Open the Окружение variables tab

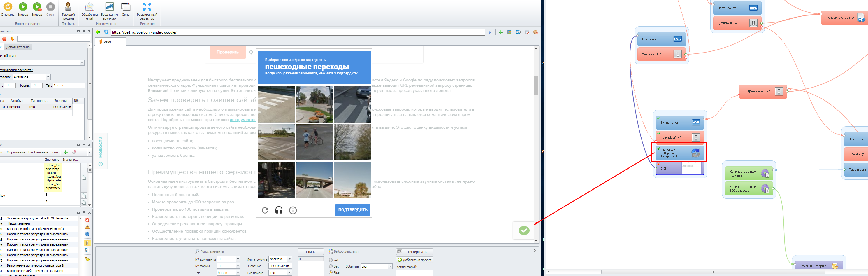pyautogui.click(x=16, y=152)
